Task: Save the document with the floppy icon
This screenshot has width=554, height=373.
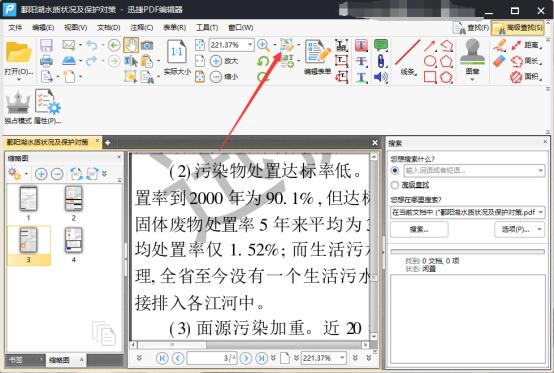Action: (x=46, y=45)
